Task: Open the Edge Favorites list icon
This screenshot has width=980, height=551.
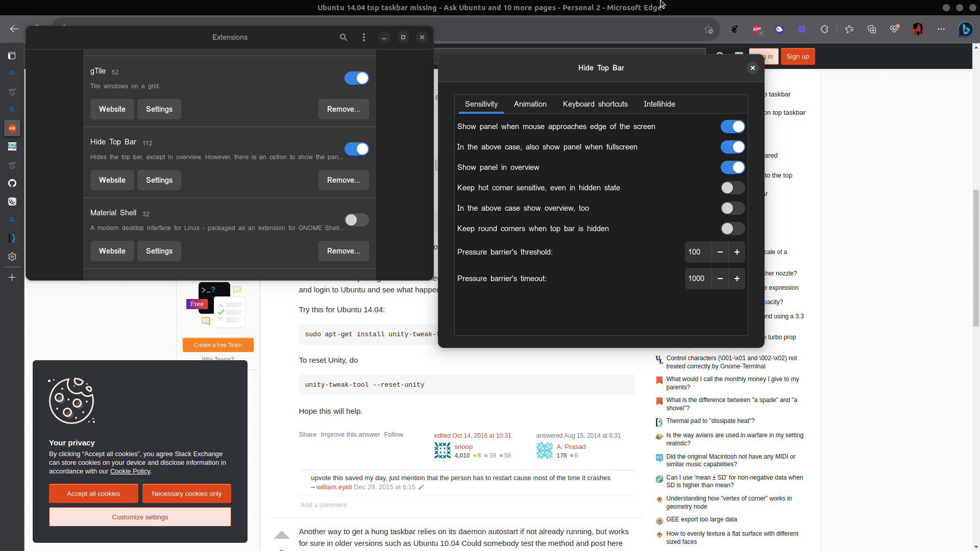Action: [849, 30]
